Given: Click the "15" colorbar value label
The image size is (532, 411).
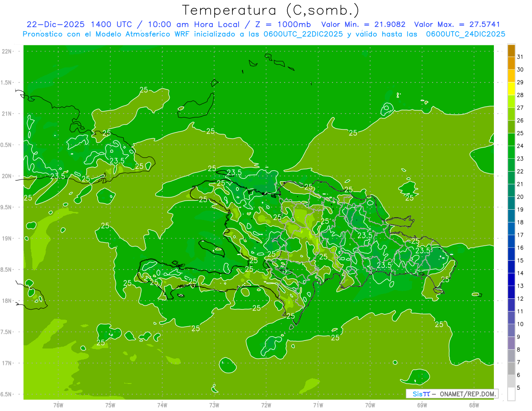Looking at the screenshot, I should tap(520, 260).
